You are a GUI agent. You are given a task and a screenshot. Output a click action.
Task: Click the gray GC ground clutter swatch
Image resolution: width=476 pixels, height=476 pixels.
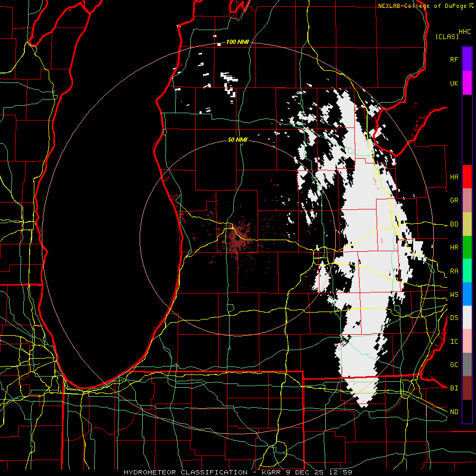467,364
